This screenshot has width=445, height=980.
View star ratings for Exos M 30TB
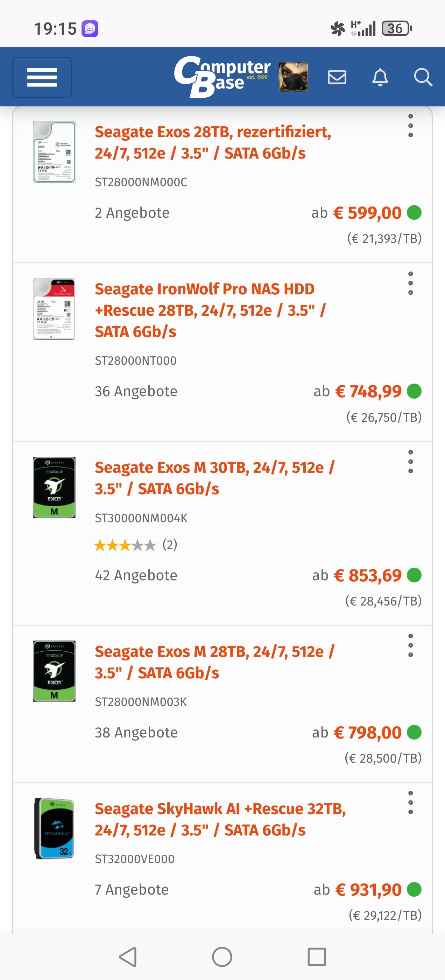point(126,545)
